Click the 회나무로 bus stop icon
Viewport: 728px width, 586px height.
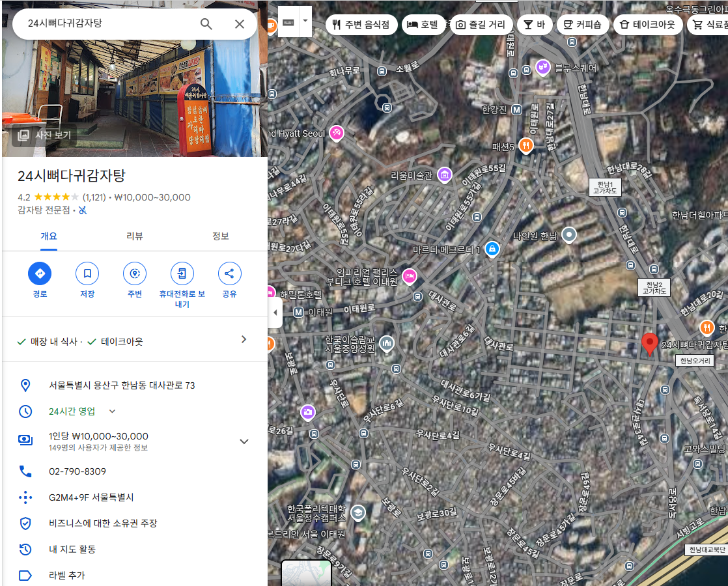click(x=382, y=72)
